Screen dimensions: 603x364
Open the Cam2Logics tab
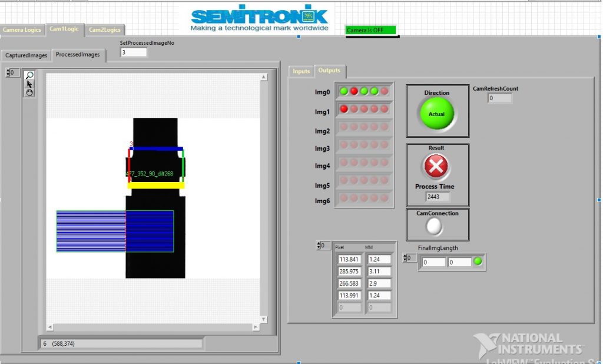tap(105, 29)
